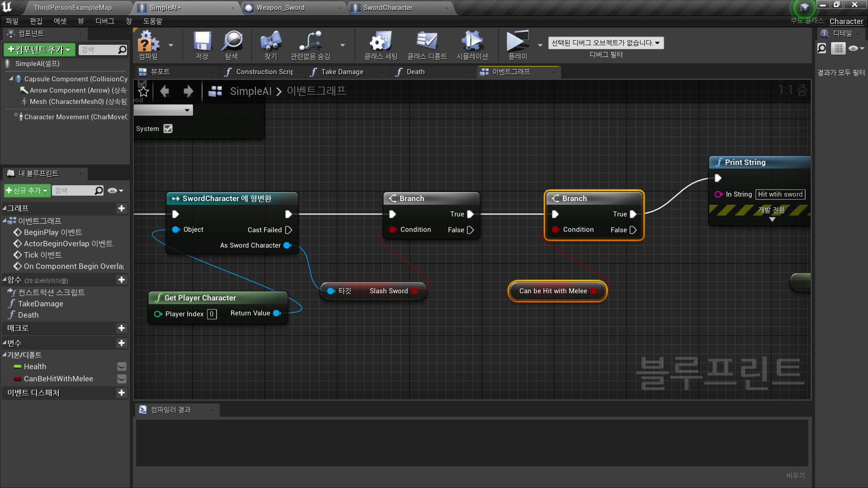Expand Print String advanced pins arrow
The height and width of the screenshot is (488, 868).
(772, 220)
